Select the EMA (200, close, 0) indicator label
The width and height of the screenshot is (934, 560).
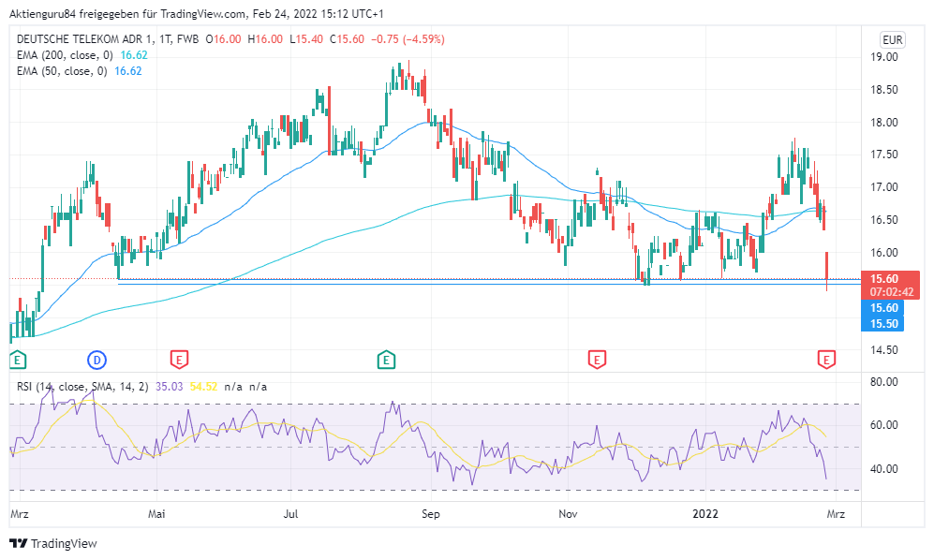click(65, 55)
